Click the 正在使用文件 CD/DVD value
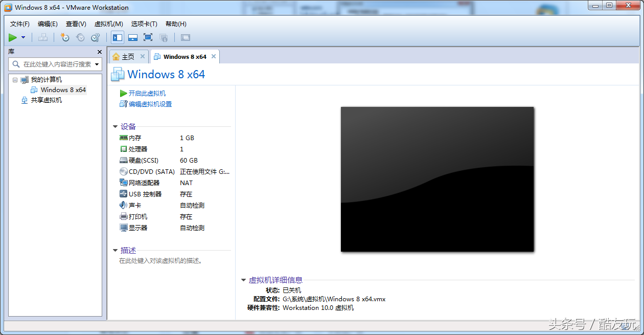The image size is (644, 335). point(205,172)
